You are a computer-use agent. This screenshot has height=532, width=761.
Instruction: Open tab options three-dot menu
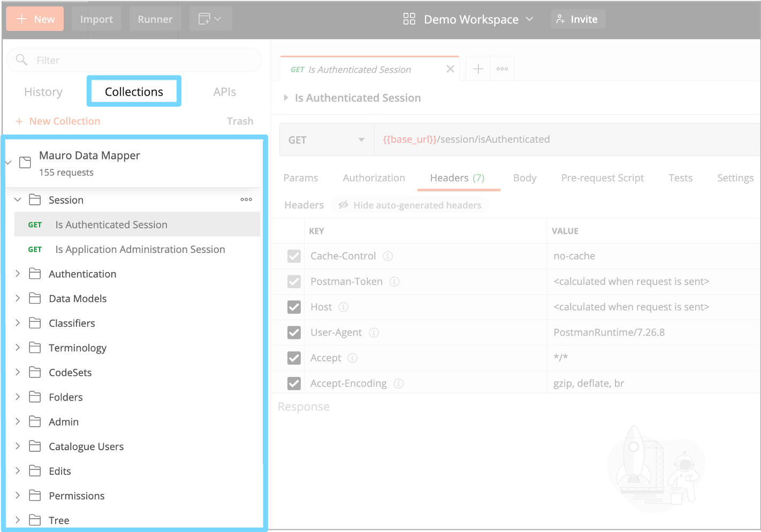[x=502, y=69]
